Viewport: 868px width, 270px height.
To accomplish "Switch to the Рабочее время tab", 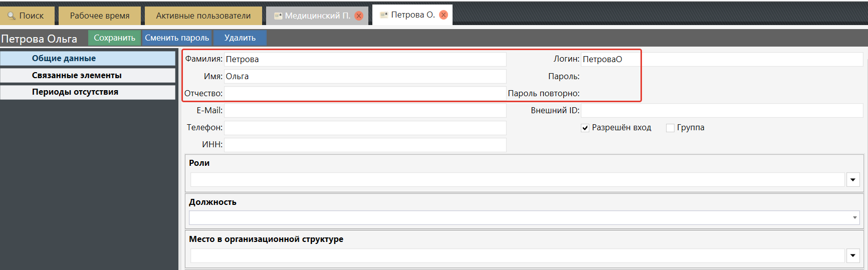I will (100, 16).
